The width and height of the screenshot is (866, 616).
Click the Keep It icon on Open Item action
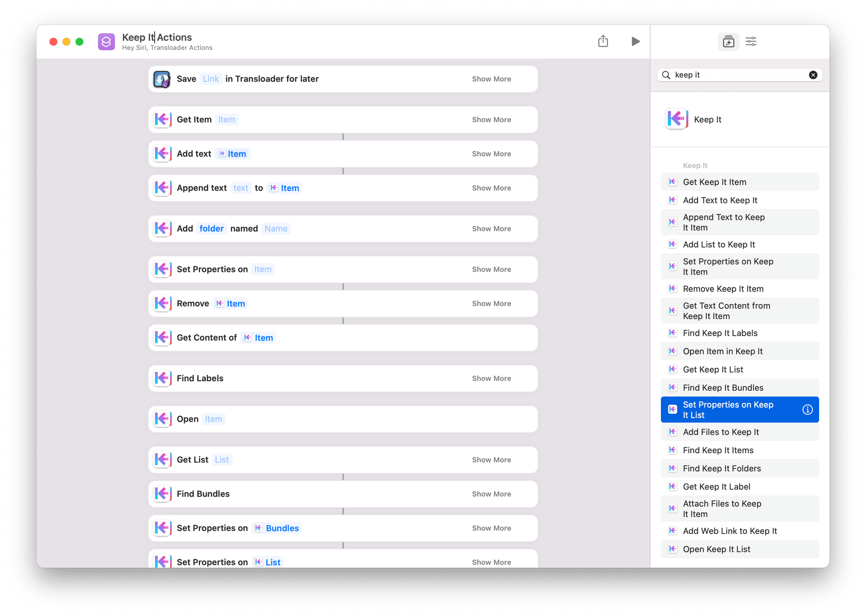coord(162,419)
